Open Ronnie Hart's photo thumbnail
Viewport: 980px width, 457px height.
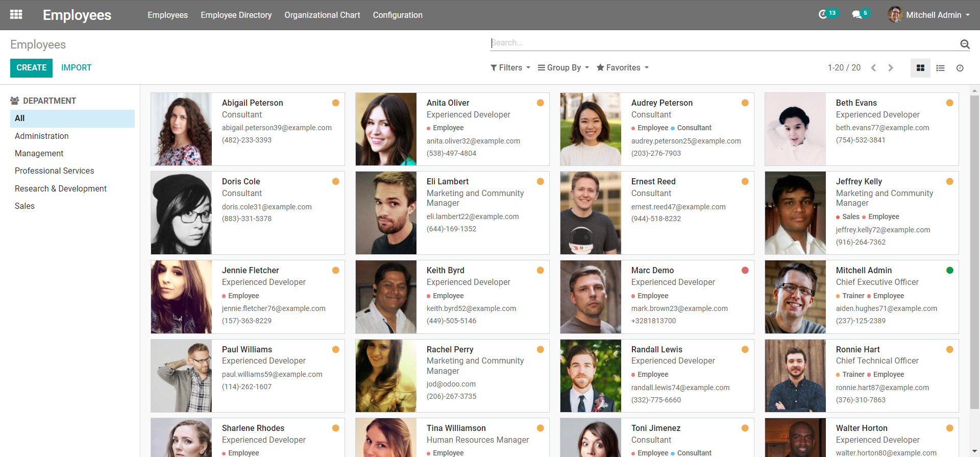(x=795, y=376)
